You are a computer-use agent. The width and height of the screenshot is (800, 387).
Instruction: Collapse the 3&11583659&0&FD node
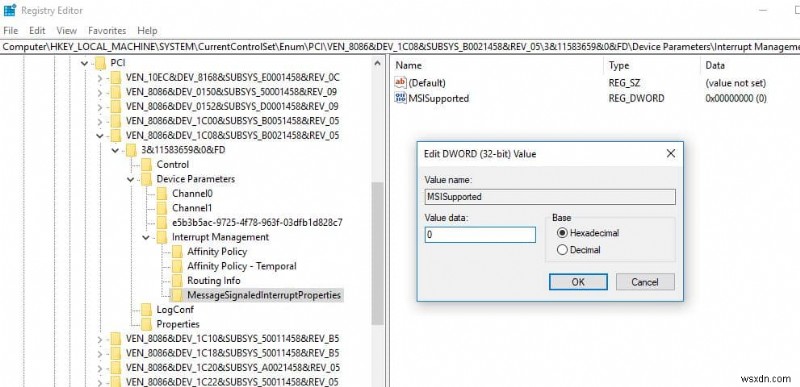(115, 150)
